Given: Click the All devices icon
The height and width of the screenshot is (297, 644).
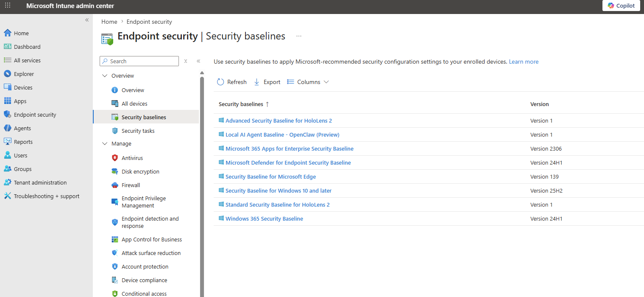Looking at the screenshot, I should tap(114, 104).
